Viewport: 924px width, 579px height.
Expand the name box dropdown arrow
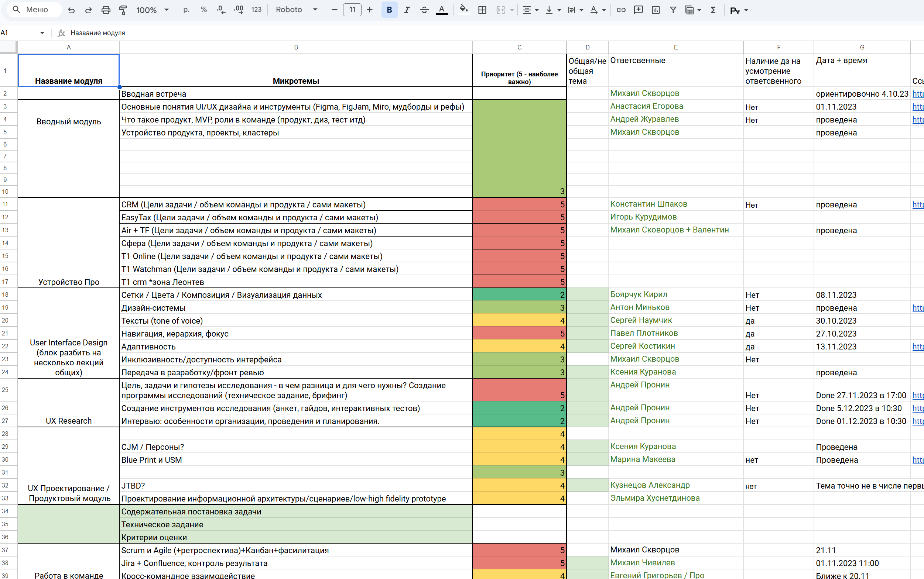click(42, 33)
